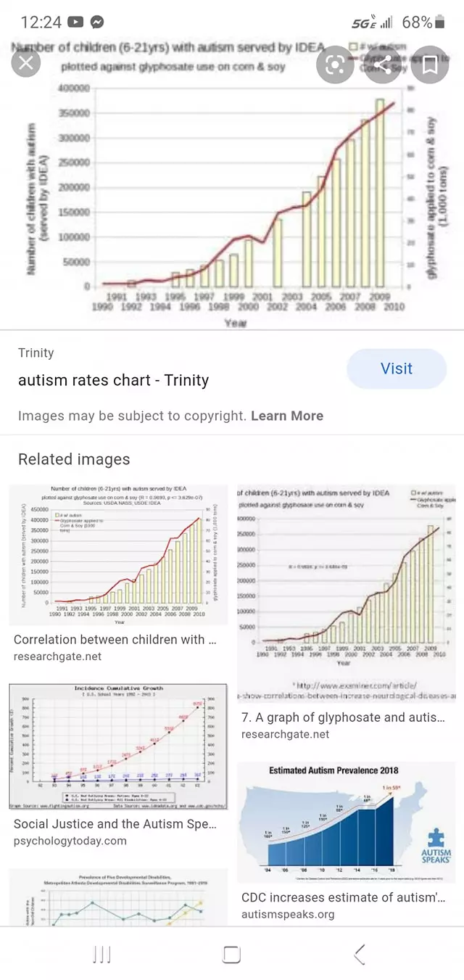Tap 'Correlation between children with ...' title
Image resolution: width=464 pixels, height=980 pixels.
[x=115, y=640]
